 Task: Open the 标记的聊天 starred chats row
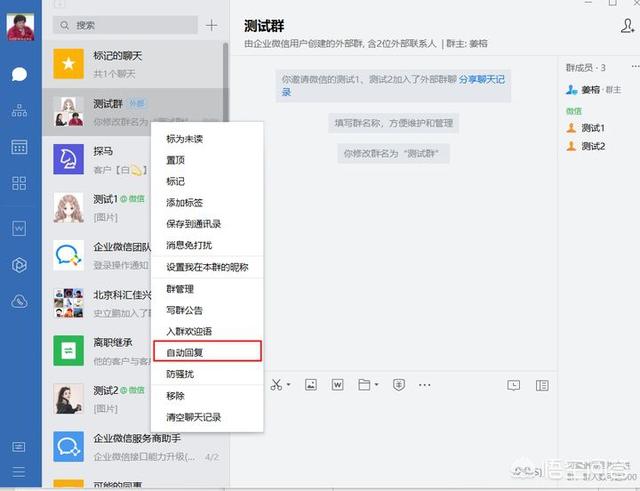133,64
